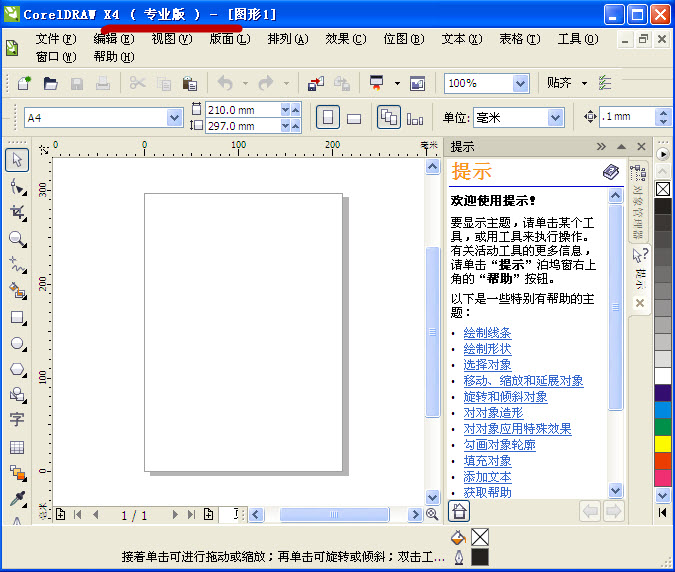Select the Crop tool
Image resolution: width=675 pixels, height=572 pixels.
click(x=18, y=213)
